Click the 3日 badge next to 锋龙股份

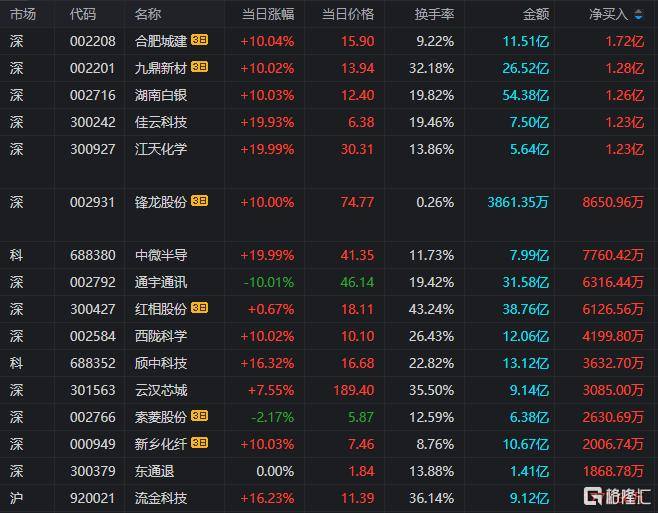click(199, 201)
